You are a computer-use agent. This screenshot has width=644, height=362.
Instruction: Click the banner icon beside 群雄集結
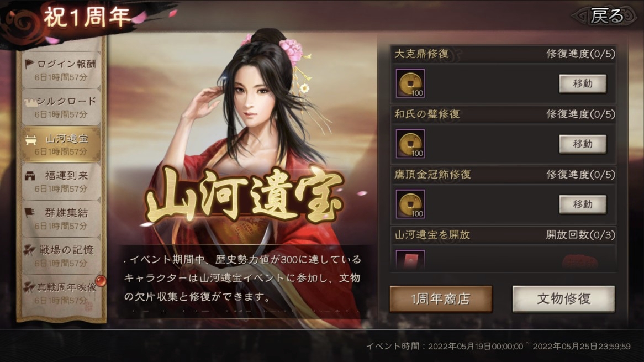29,213
